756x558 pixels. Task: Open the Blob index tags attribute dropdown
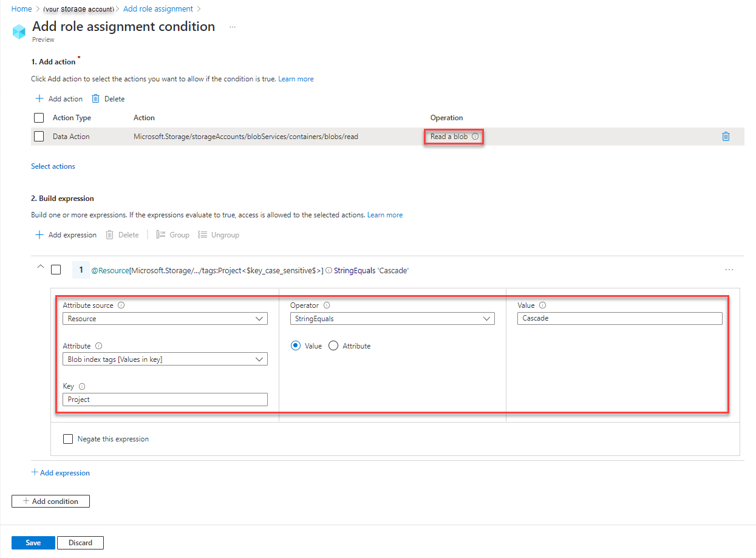tap(165, 359)
